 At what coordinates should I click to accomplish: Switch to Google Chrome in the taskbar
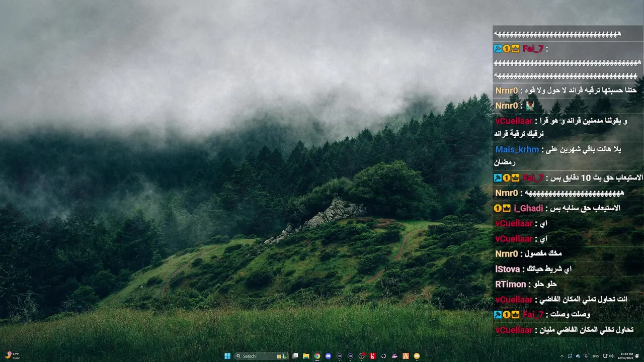pos(317,356)
